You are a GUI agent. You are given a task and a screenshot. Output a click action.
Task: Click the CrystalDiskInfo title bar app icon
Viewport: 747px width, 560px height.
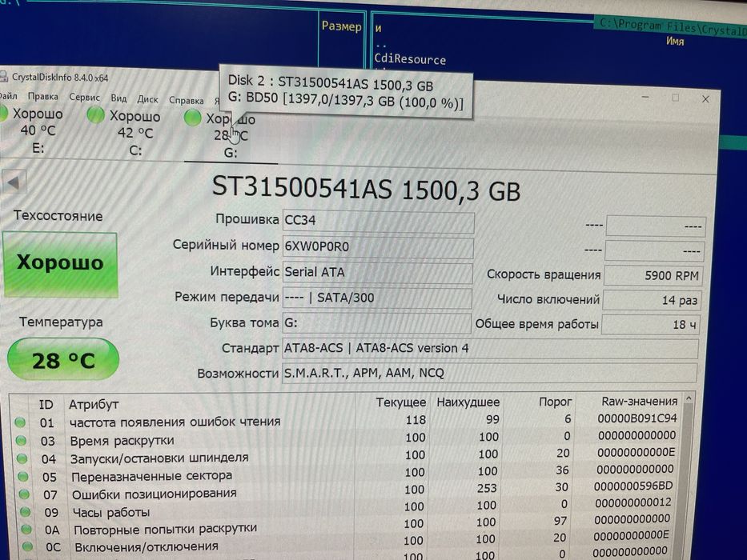[3, 76]
